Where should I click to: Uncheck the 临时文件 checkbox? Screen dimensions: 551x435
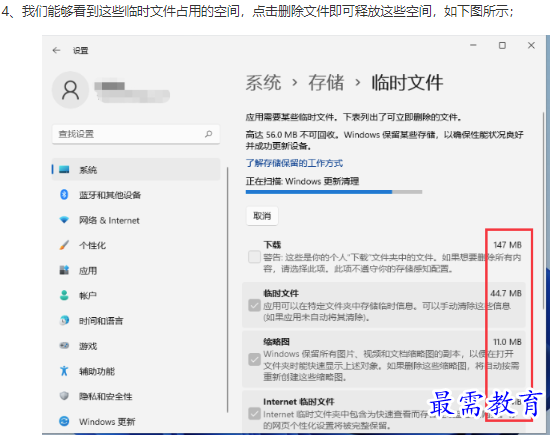(x=254, y=305)
